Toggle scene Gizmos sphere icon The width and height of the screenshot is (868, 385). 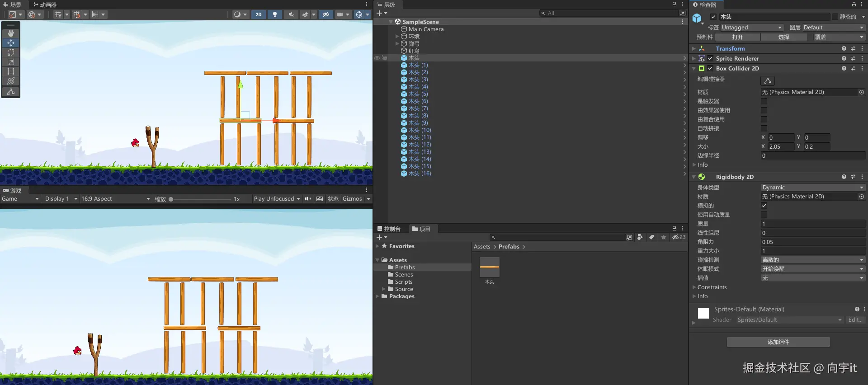[359, 14]
